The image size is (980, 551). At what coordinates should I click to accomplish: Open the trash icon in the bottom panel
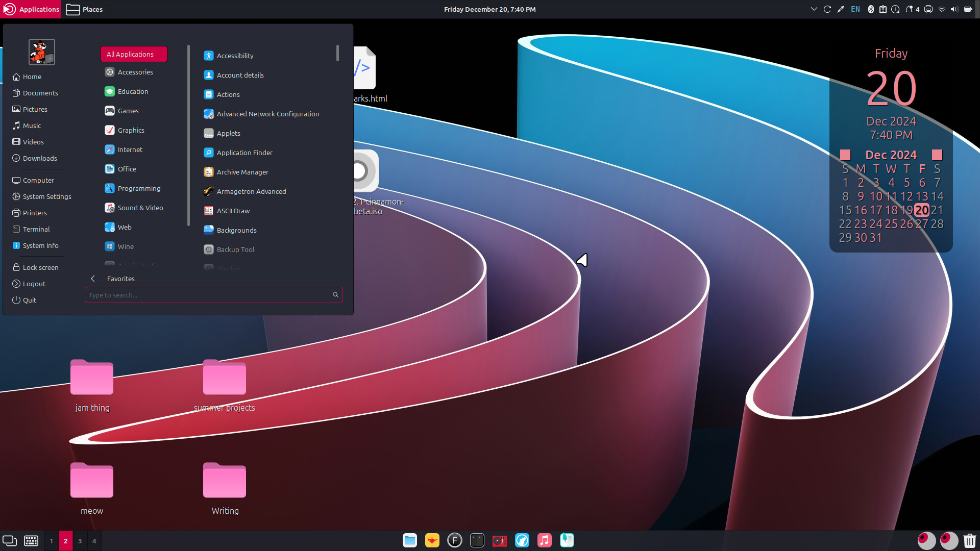970,540
